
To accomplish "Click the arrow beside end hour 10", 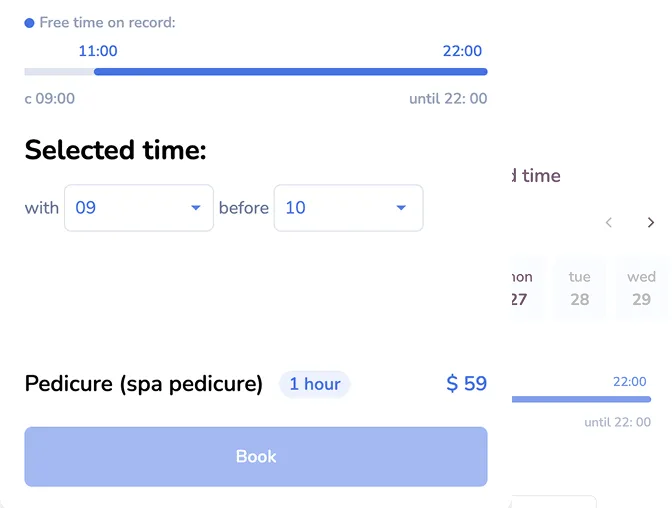I will [401, 208].
